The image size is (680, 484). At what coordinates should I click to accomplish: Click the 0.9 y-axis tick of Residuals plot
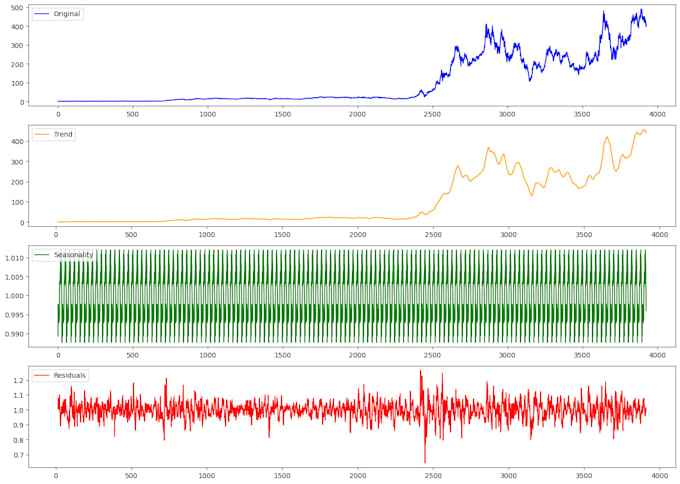click(x=20, y=425)
